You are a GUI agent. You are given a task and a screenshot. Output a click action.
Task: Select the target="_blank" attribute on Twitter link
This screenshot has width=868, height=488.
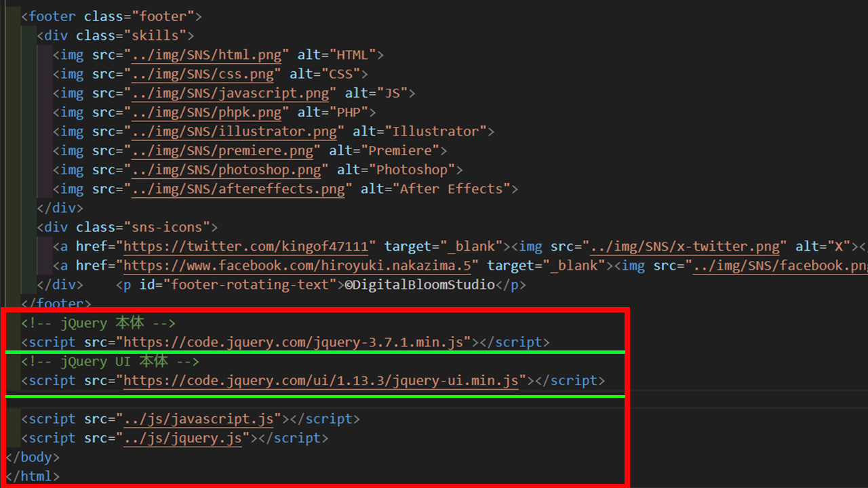[x=441, y=246]
